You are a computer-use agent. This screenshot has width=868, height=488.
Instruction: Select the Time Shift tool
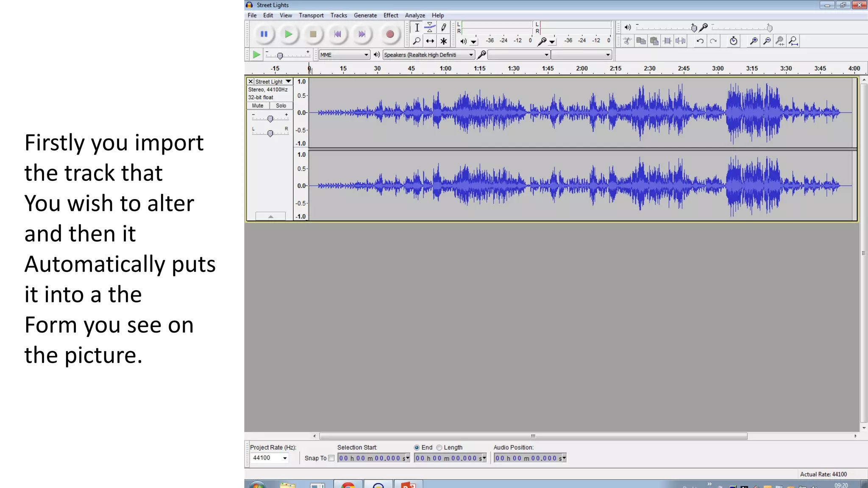pos(430,41)
